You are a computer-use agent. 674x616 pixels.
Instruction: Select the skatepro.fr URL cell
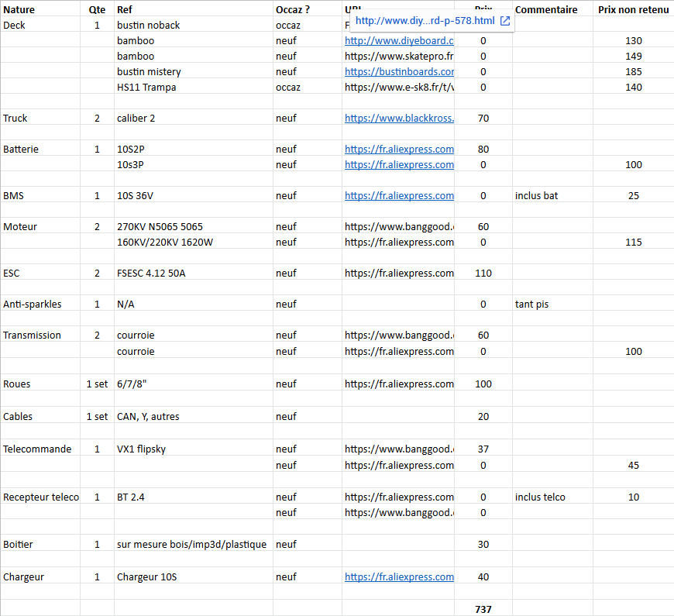click(x=398, y=57)
